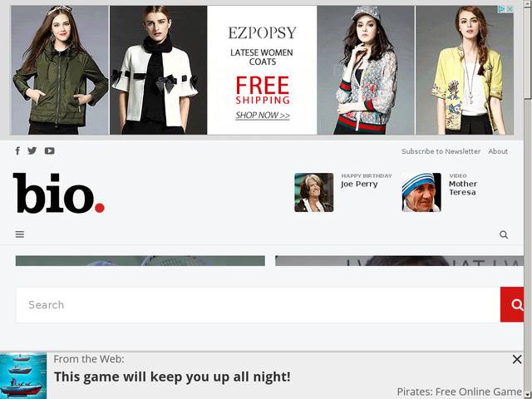Open Mother Teresa video thumbnail

(x=421, y=192)
